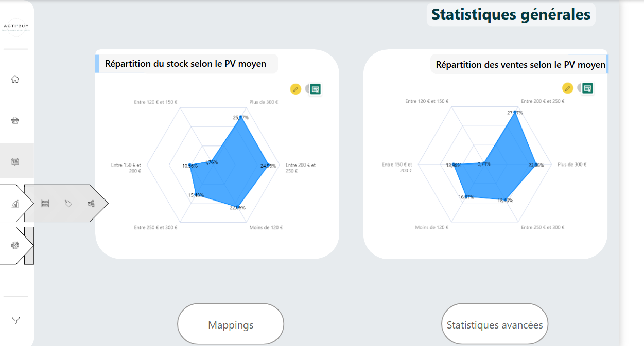Click the Statistiques générales title
The height and width of the screenshot is (346, 644).
[x=511, y=14]
